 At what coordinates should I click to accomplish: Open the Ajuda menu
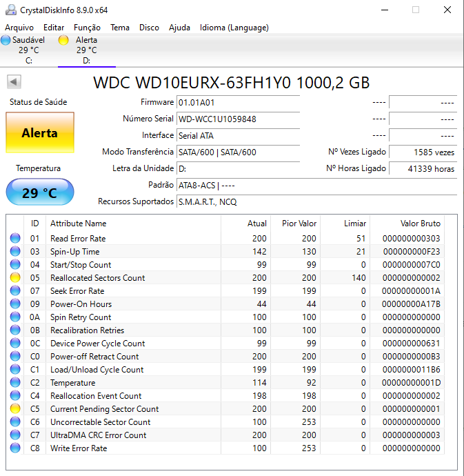click(179, 28)
